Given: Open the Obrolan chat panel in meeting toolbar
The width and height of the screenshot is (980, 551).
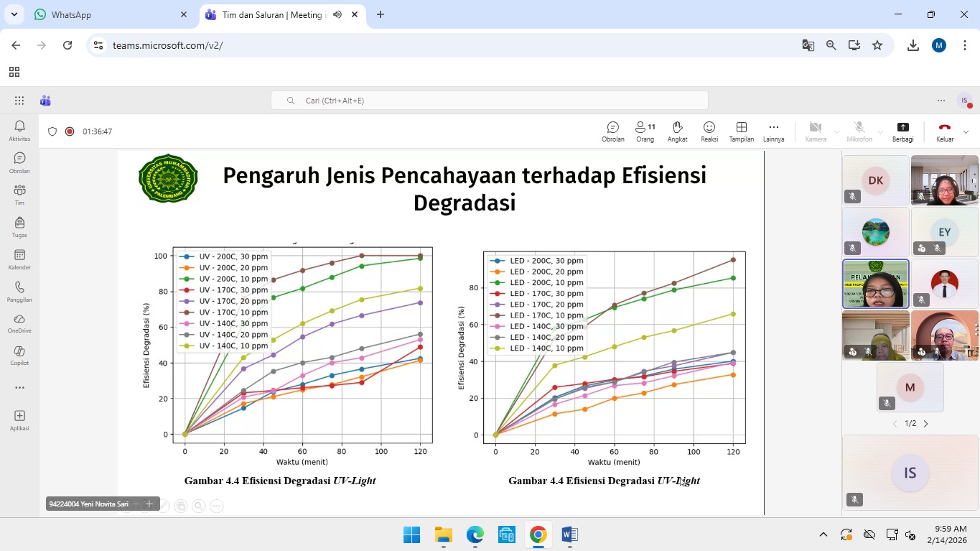Looking at the screenshot, I should pyautogui.click(x=612, y=131).
